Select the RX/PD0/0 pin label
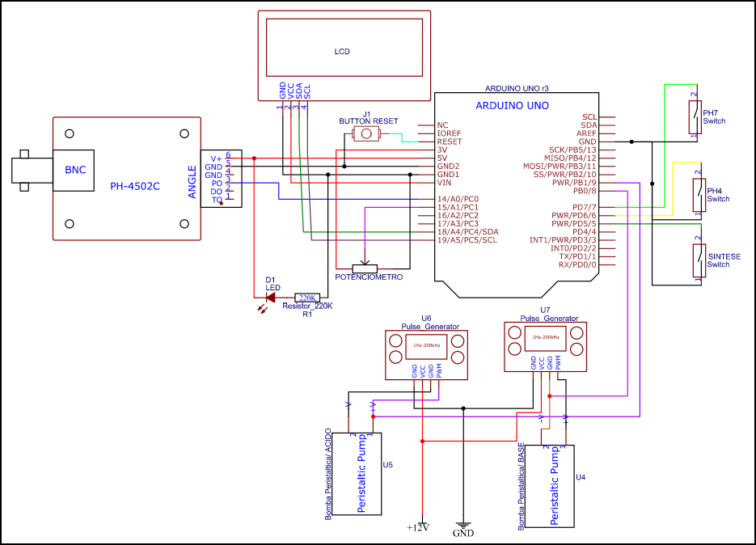756x545 pixels. 577,264
